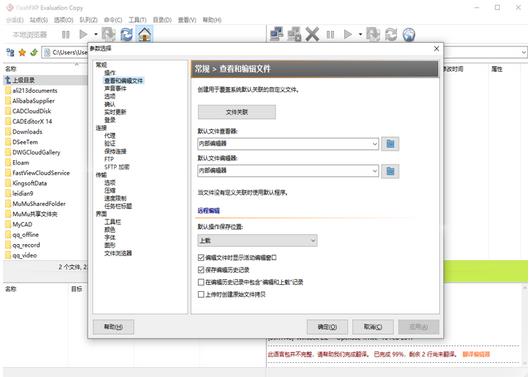Open the 命令(C) menu

113,20
